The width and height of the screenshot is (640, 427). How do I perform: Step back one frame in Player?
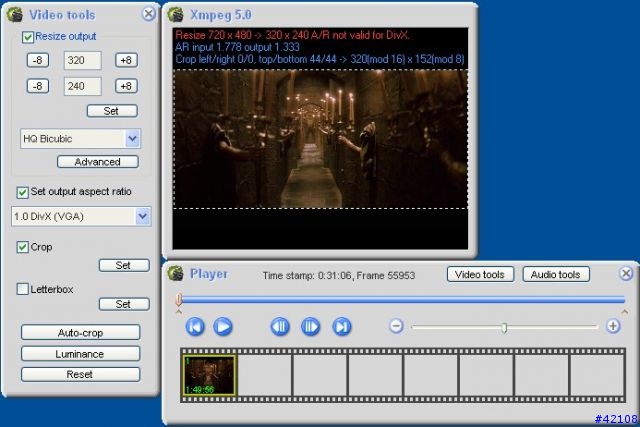point(280,327)
